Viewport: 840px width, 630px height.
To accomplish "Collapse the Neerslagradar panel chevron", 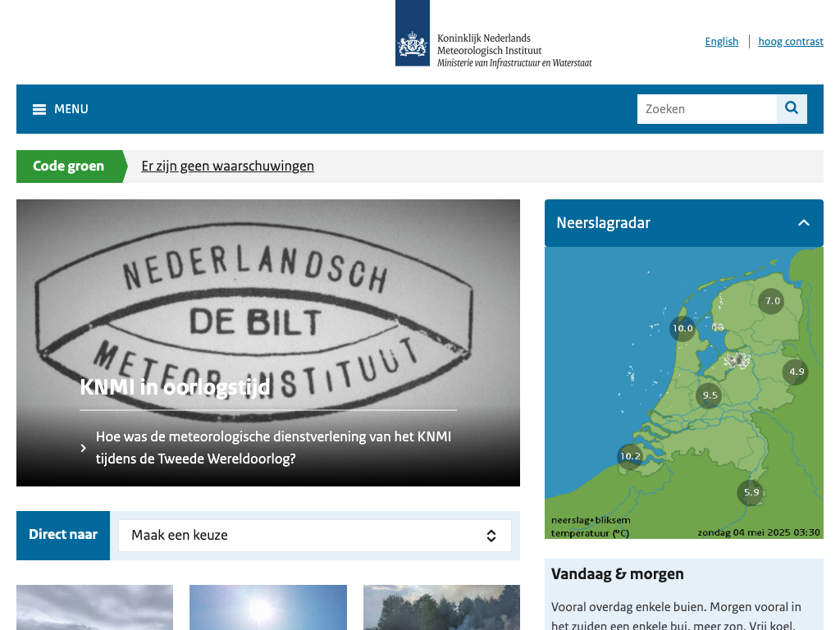I will [x=803, y=223].
